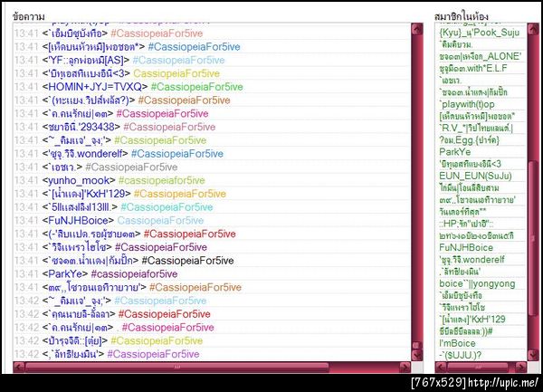
Task: Click the member list horizontal scrollbar thumb
Action: pyautogui.click(x=478, y=367)
